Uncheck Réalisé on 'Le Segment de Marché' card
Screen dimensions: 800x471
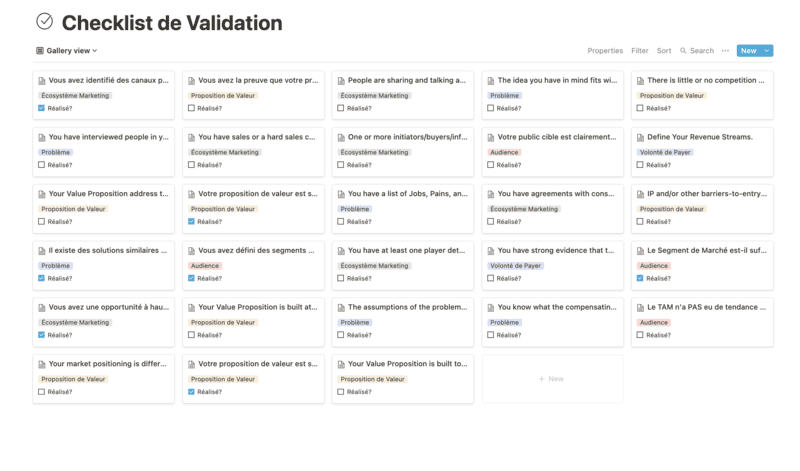[x=640, y=278]
